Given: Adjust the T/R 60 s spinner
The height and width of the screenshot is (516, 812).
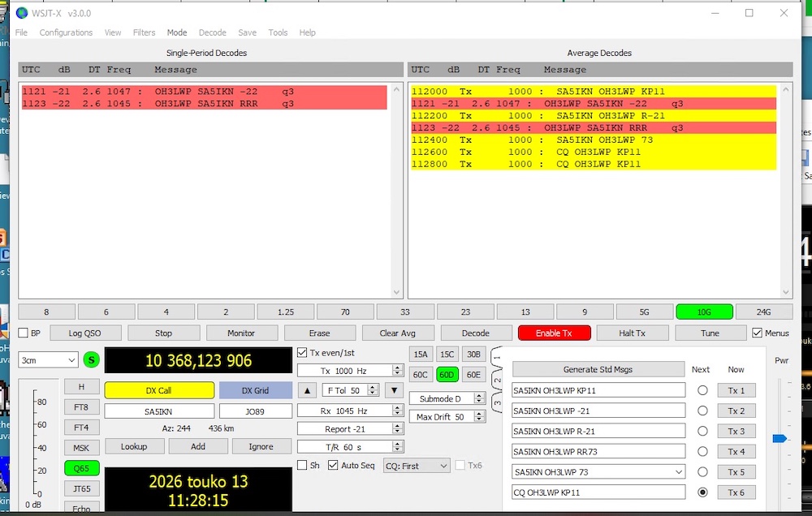Looking at the screenshot, I should click(x=397, y=447).
